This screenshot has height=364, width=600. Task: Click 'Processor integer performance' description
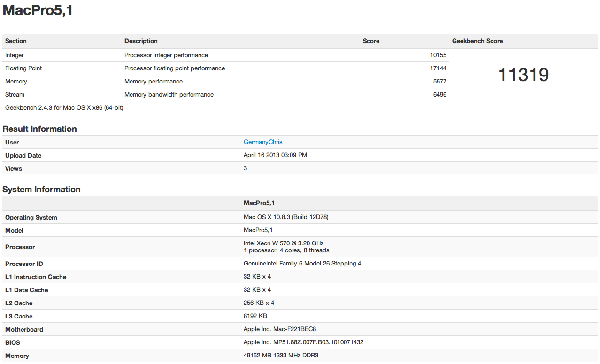click(x=166, y=55)
